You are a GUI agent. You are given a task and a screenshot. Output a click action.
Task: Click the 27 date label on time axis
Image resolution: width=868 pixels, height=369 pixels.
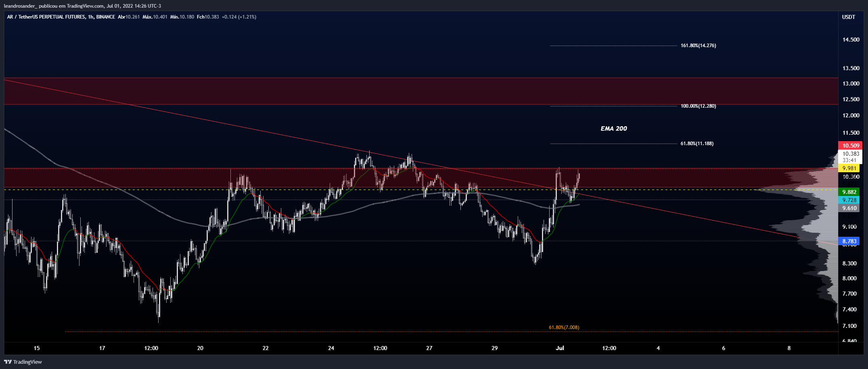point(429,348)
